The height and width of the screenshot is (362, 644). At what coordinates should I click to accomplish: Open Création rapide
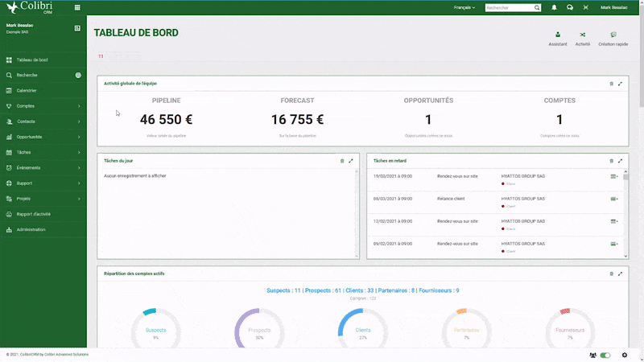tap(613, 38)
